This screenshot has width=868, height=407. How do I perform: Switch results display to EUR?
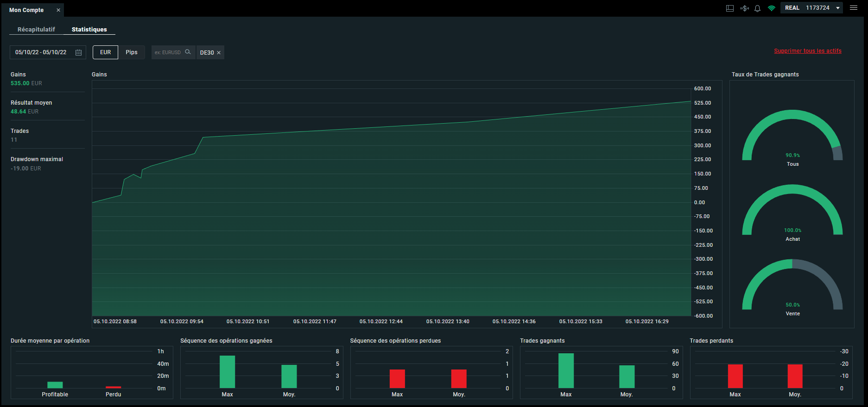point(106,52)
